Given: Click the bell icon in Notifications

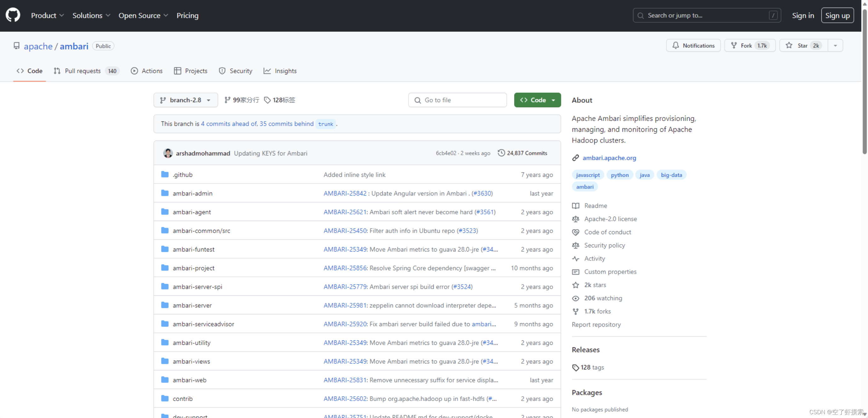Looking at the screenshot, I should (x=675, y=45).
